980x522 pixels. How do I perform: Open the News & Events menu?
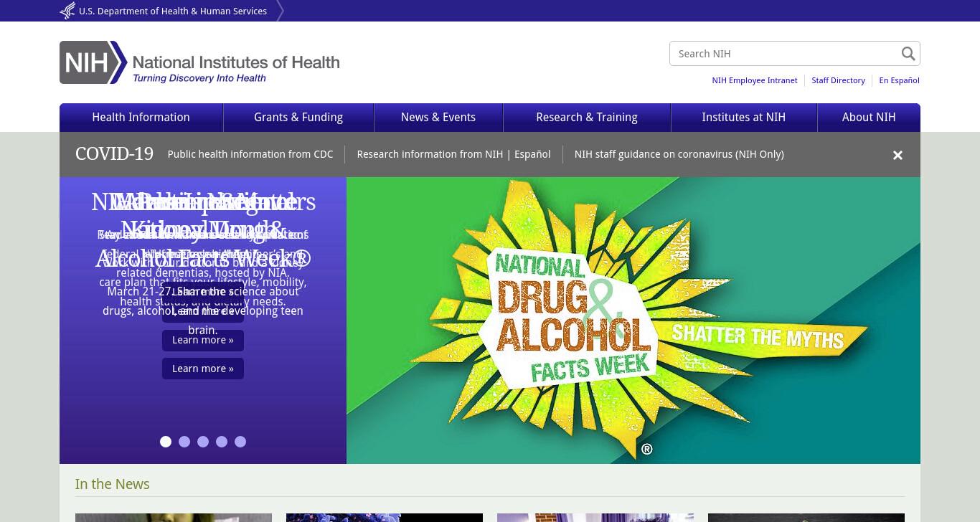coord(438,118)
